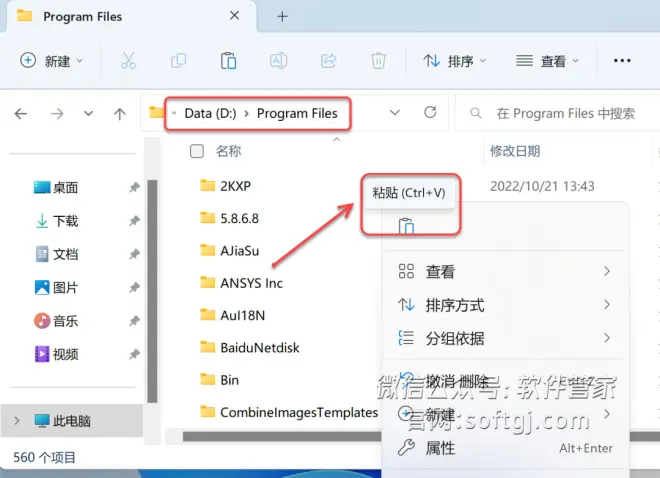Open the three-dot See more menu
The width and height of the screenshot is (660, 478).
[622, 61]
